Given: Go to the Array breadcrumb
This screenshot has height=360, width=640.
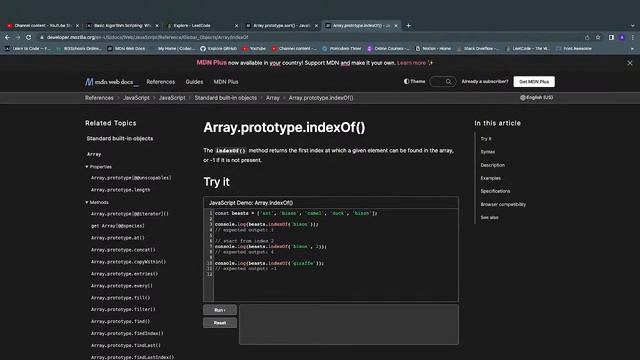Looking at the screenshot, I should [273, 98].
